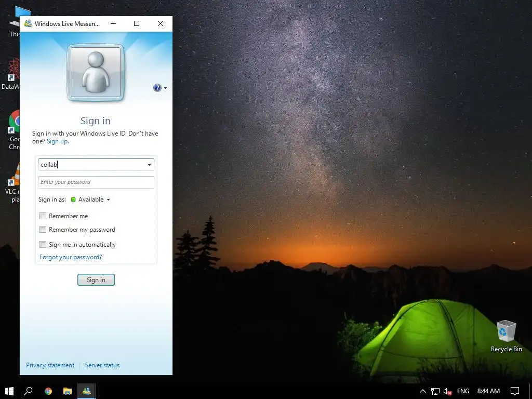532x399 pixels.
Task: View the Server status link
Action: tap(102, 365)
